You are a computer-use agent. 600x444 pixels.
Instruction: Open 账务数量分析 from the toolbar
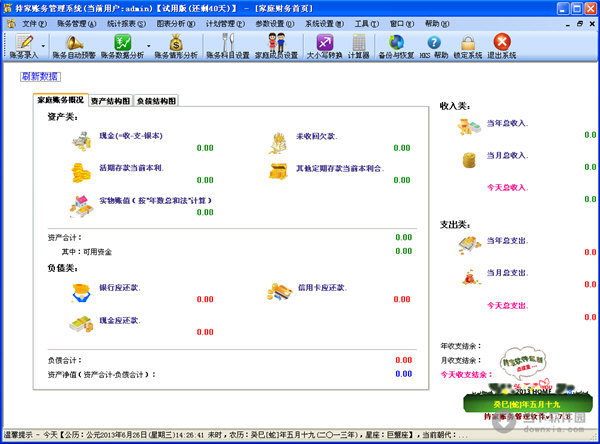pos(123,44)
